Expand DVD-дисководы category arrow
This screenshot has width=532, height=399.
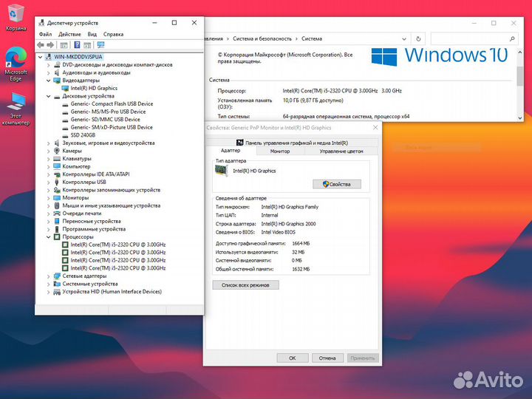(49, 65)
